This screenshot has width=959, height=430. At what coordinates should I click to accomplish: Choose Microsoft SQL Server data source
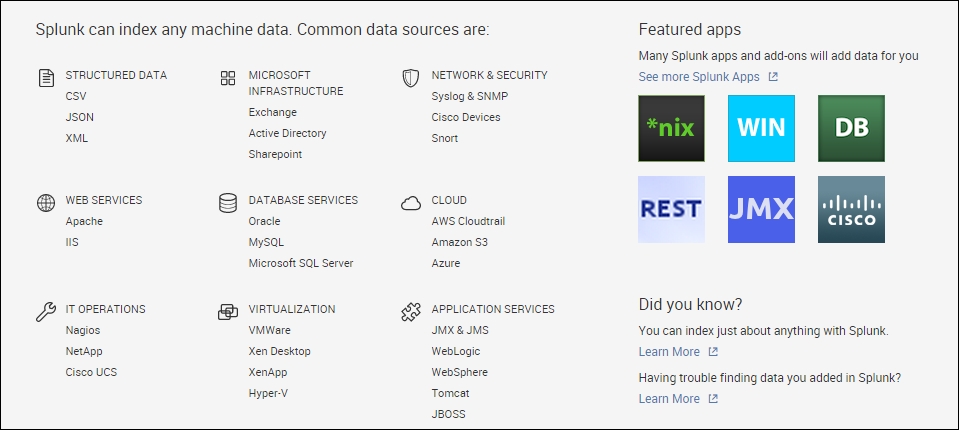(x=301, y=263)
